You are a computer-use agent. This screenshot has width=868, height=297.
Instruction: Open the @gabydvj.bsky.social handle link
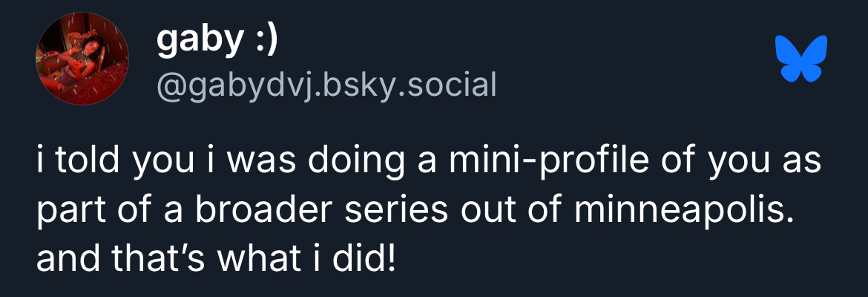[326, 86]
